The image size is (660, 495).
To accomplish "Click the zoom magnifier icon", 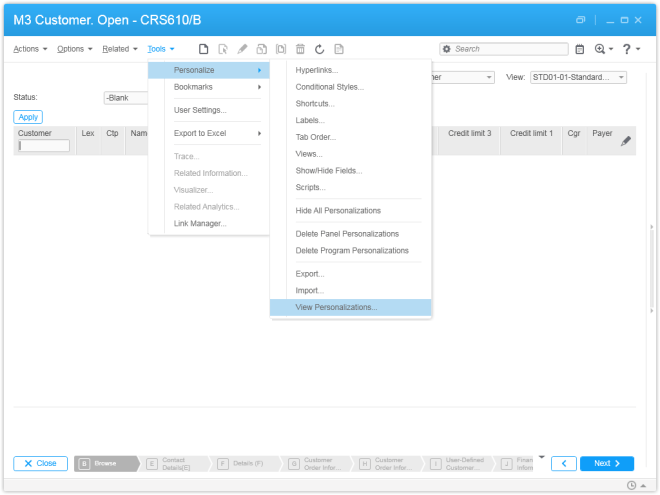I will (x=600, y=49).
